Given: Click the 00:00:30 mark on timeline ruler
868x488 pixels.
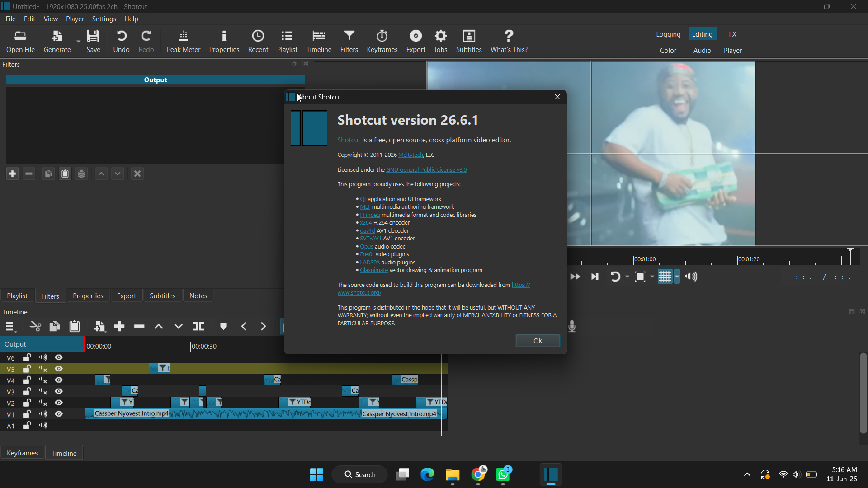Looking at the screenshot, I should point(203,347).
